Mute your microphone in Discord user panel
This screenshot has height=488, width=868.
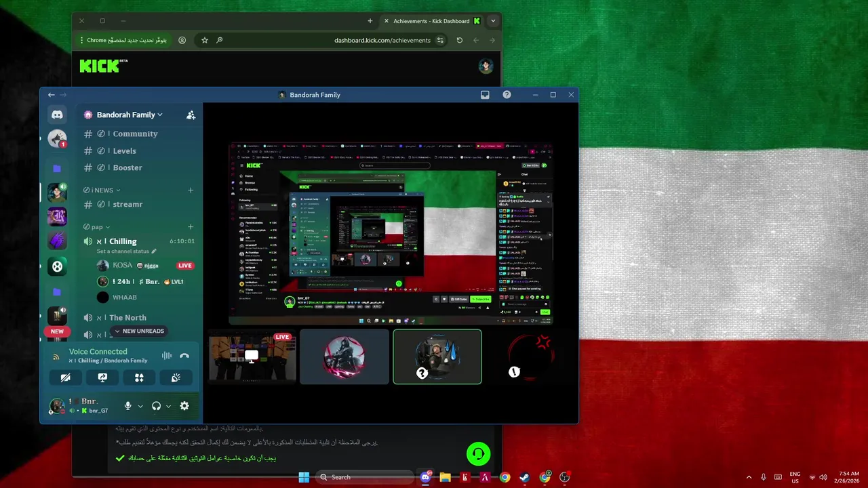coord(127,406)
